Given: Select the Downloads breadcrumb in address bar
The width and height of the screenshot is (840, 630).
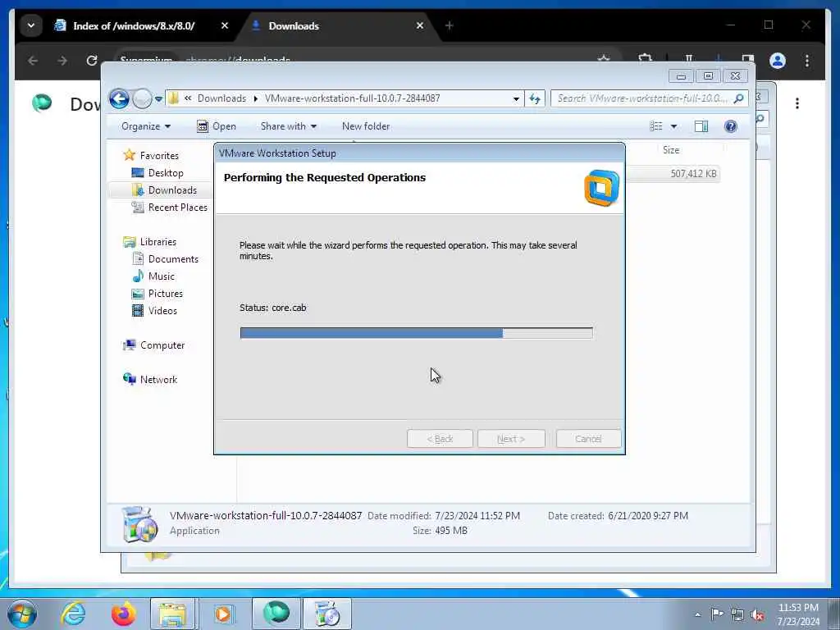Looking at the screenshot, I should [x=221, y=98].
